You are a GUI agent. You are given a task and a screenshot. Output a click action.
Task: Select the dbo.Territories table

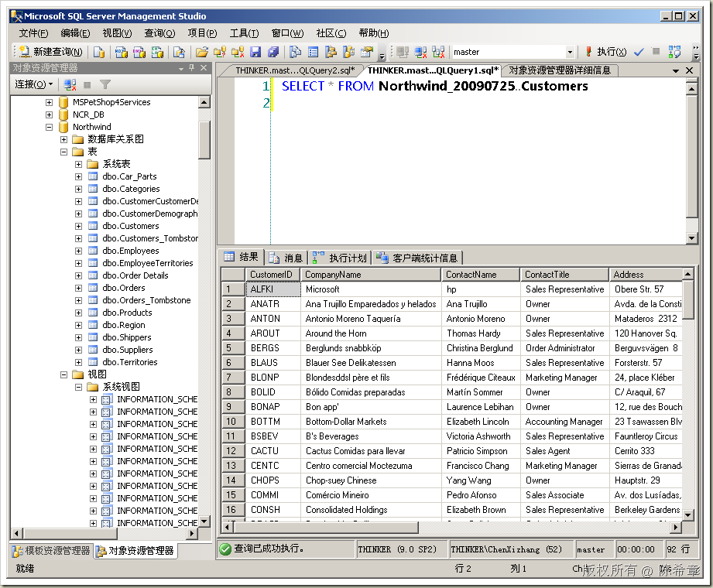tap(129, 362)
